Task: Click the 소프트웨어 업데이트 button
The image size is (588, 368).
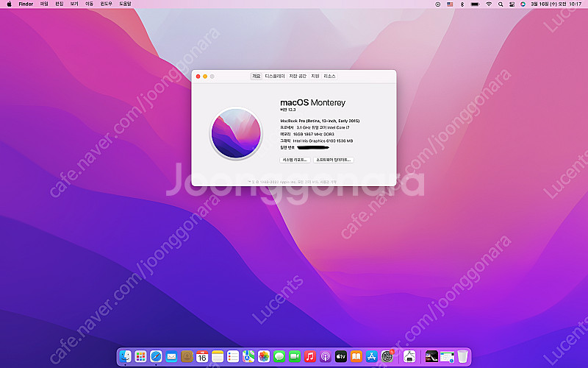Action: tap(334, 160)
